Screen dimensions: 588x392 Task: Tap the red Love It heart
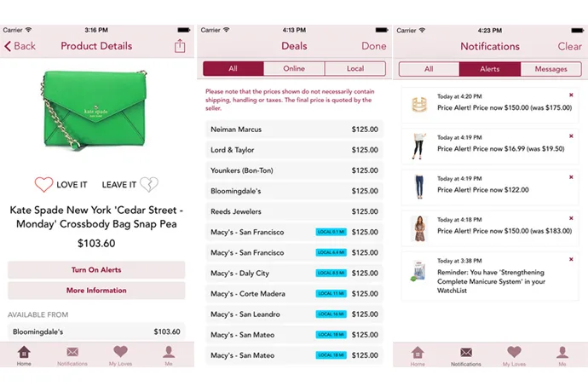(x=43, y=185)
